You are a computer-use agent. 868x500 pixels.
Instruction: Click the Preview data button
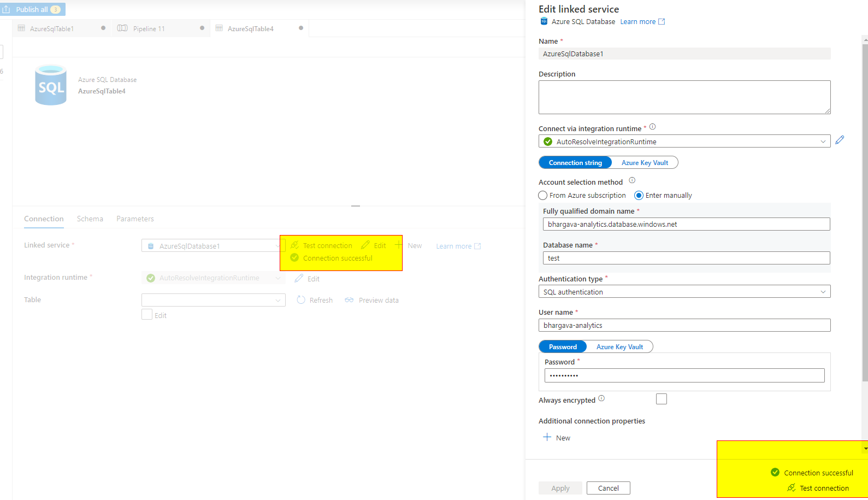click(x=372, y=300)
